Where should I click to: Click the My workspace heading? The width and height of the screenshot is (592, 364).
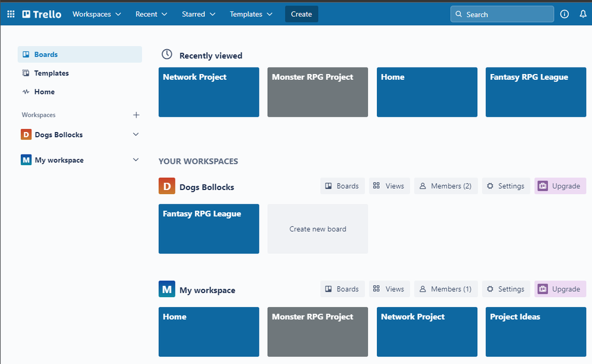(x=207, y=290)
